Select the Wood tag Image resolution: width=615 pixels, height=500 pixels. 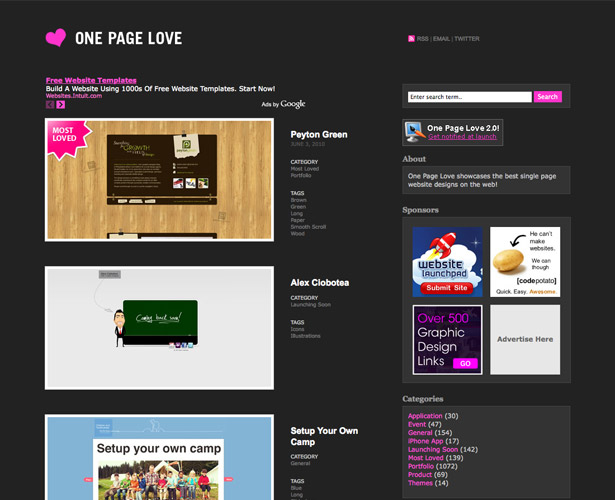tap(297, 233)
